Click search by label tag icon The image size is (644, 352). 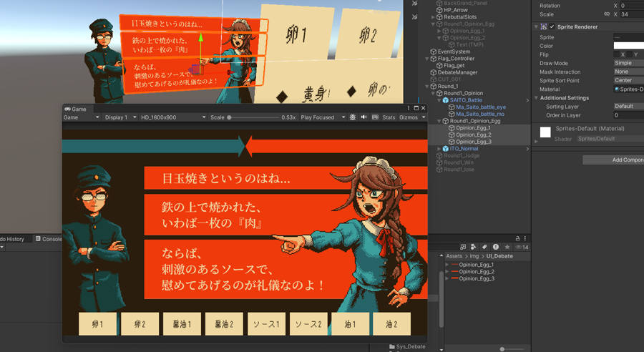tap(484, 247)
